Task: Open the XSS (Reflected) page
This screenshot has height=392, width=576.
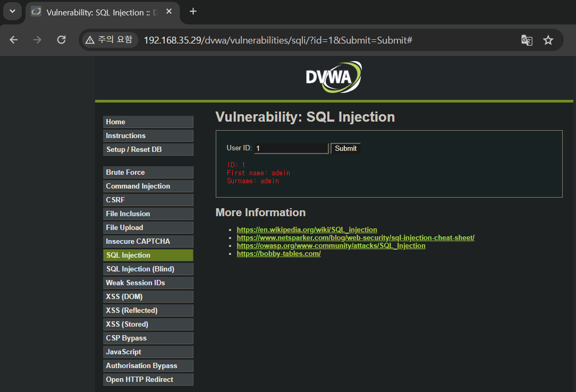Action: tap(148, 311)
